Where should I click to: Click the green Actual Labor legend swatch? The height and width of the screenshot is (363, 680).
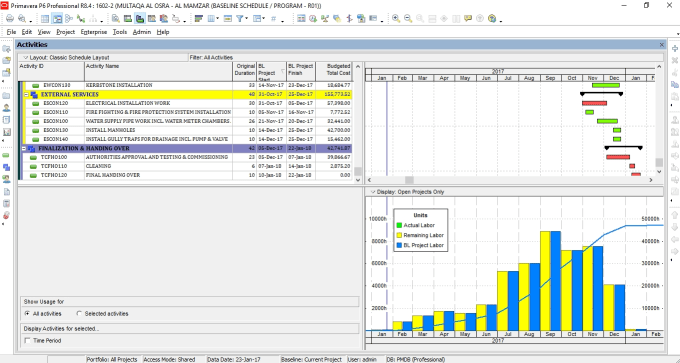(399, 225)
